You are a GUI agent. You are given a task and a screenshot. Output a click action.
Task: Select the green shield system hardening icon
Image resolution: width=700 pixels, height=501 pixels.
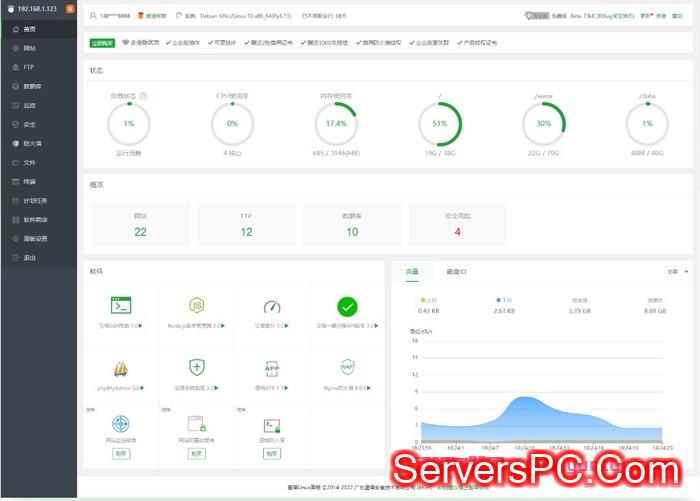point(197,367)
